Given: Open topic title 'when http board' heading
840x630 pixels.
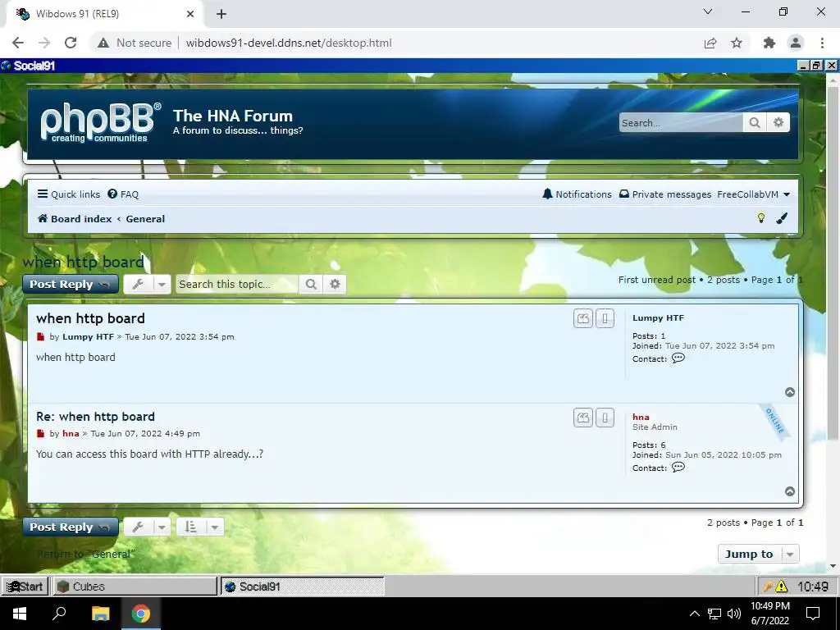Looking at the screenshot, I should pos(84,262).
